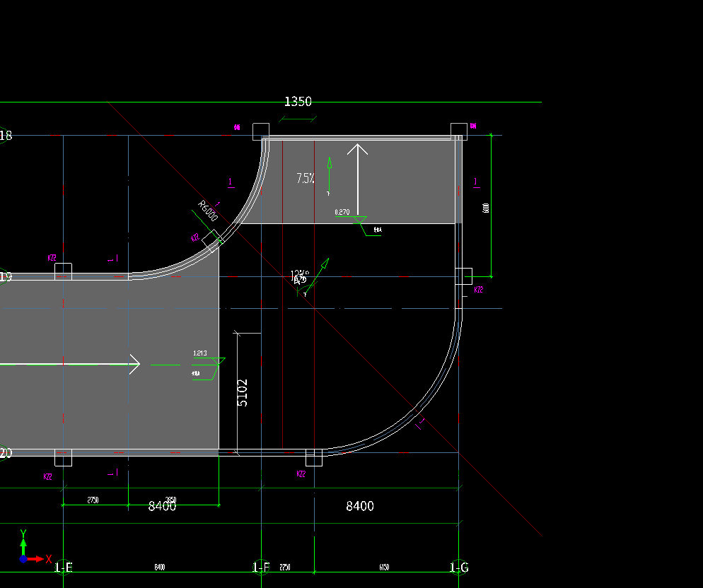Select the 6000 vertical dimension text
This screenshot has height=588, width=703.
tap(486, 208)
